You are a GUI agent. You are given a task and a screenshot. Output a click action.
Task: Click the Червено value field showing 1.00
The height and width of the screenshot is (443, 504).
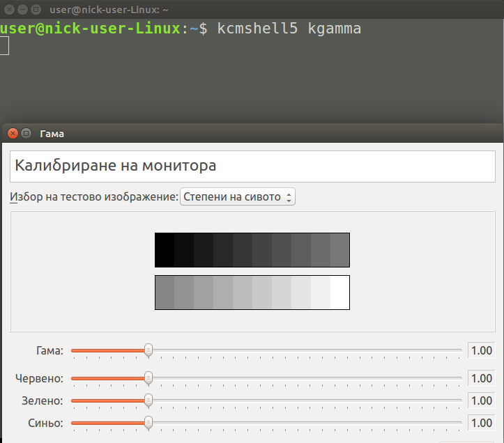481,378
